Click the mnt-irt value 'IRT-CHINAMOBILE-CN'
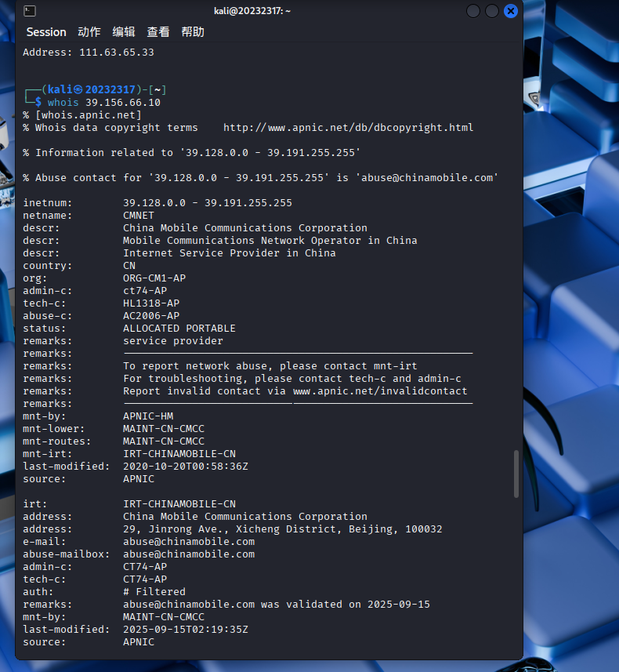The height and width of the screenshot is (672, 619). click(x=179, y=454)
